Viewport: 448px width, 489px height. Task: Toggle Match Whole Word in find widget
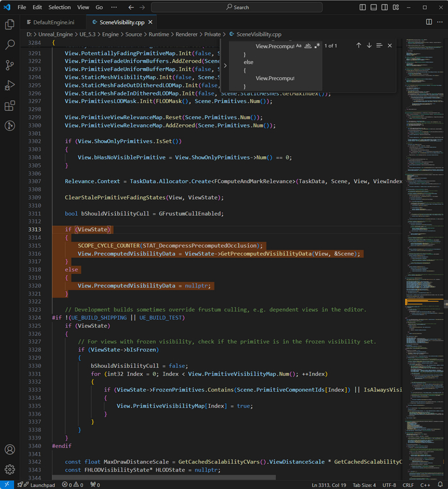(x=308, y=46)
